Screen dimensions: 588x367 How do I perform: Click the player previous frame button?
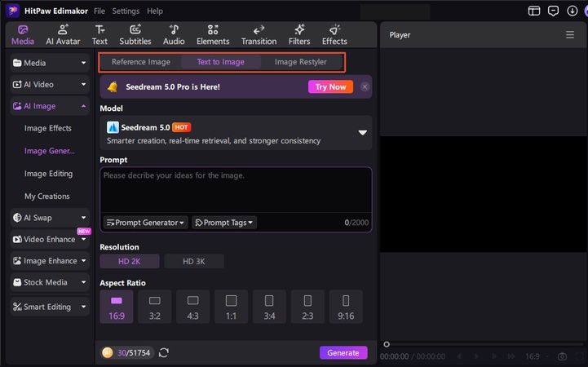(x=459, y=356)
